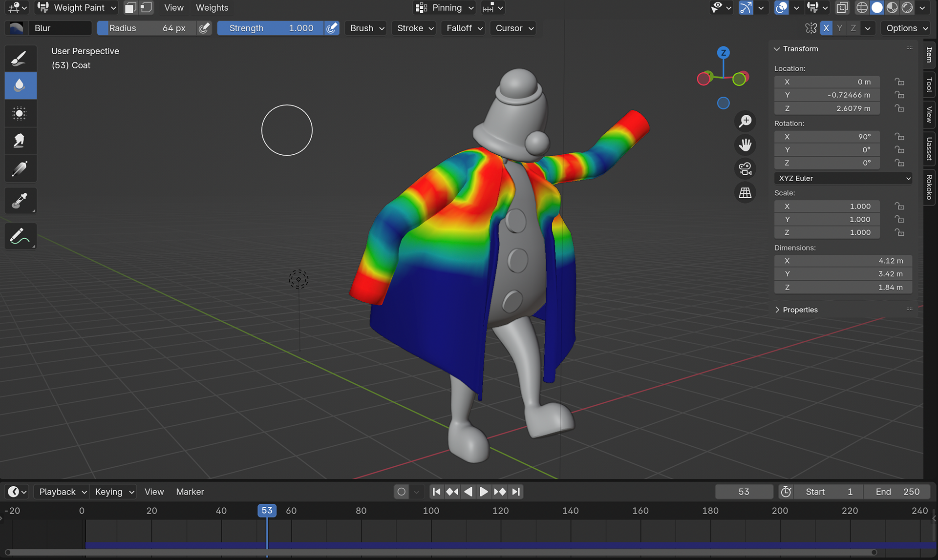Click the Z axis on navigation gizmo
Screen dimensions: 938x560
tap(724, 53)
